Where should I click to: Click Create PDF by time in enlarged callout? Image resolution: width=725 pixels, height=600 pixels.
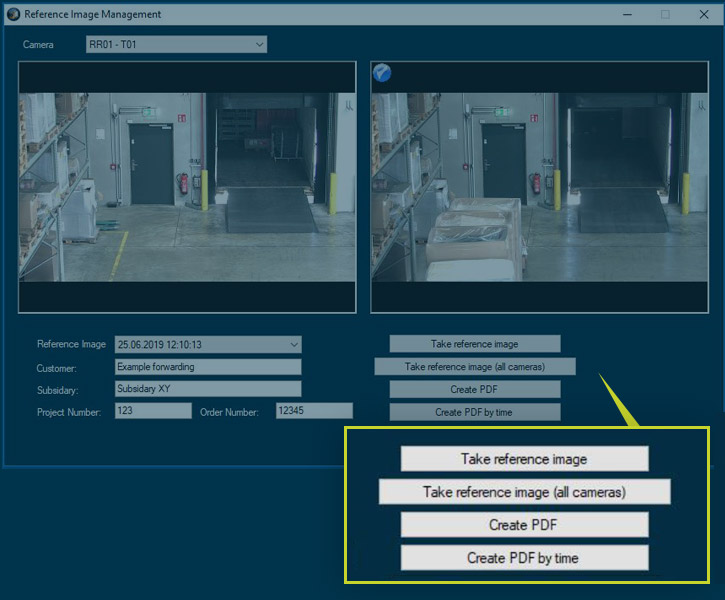point(524,558)
